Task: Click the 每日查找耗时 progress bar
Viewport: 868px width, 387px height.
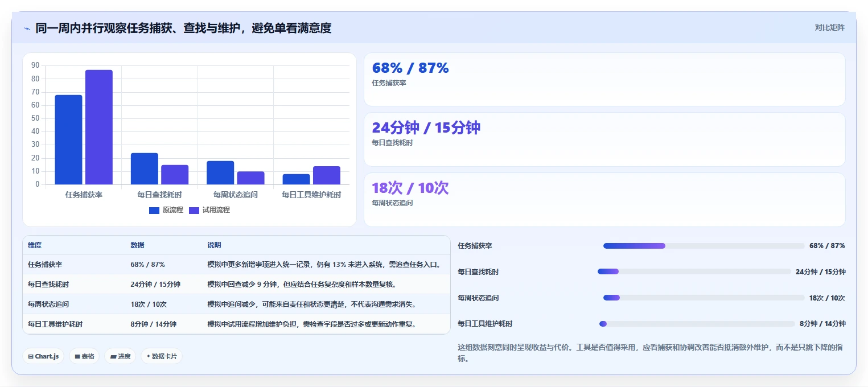Action: click(694, 271)
